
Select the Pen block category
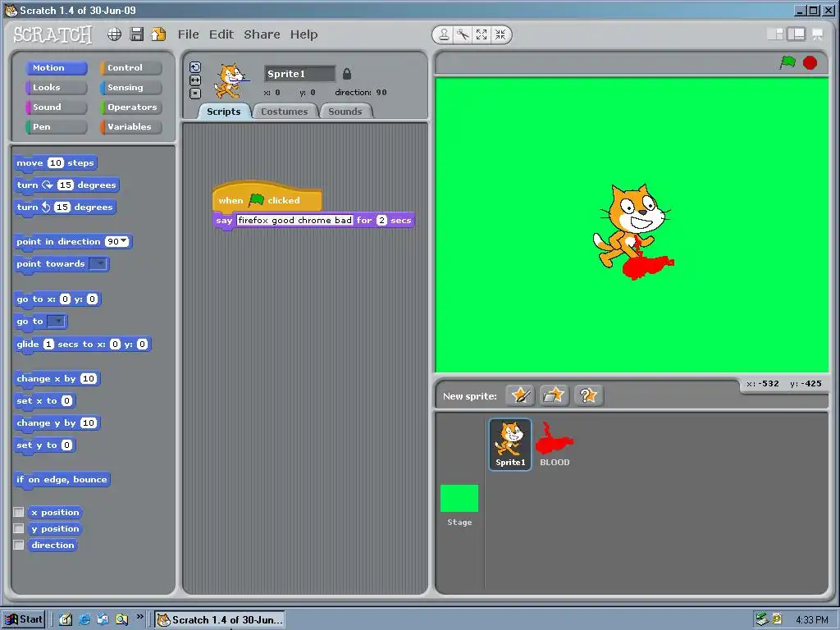[56, 127]
